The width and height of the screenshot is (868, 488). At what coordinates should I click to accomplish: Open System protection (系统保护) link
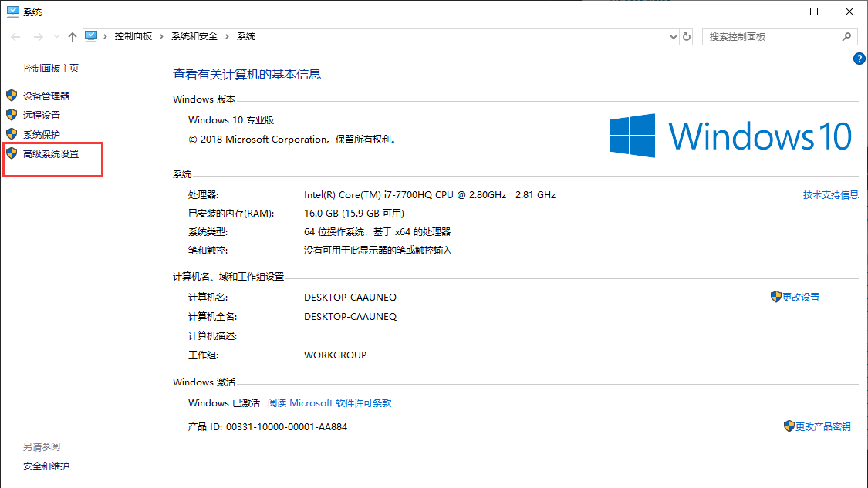[42, 134]
